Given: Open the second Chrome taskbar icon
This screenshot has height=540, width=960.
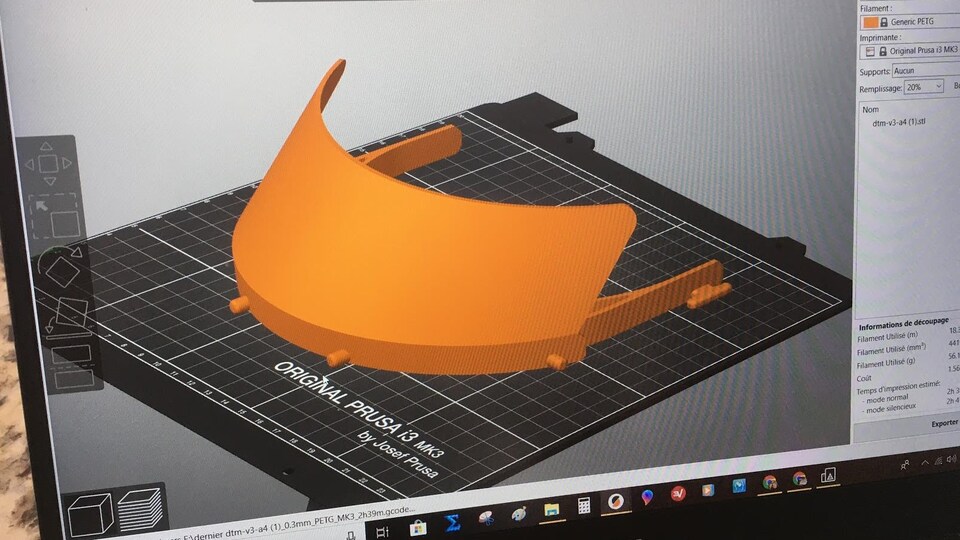Looking at the screenshot, I should [x=799, y=479].
